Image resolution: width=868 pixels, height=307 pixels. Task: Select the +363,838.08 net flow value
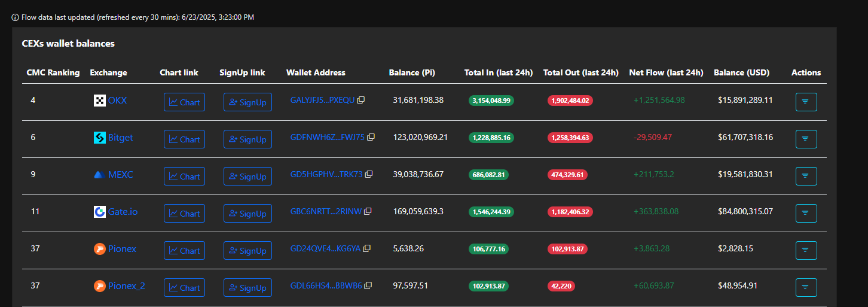pyautogui.click(x=656, y=211)
